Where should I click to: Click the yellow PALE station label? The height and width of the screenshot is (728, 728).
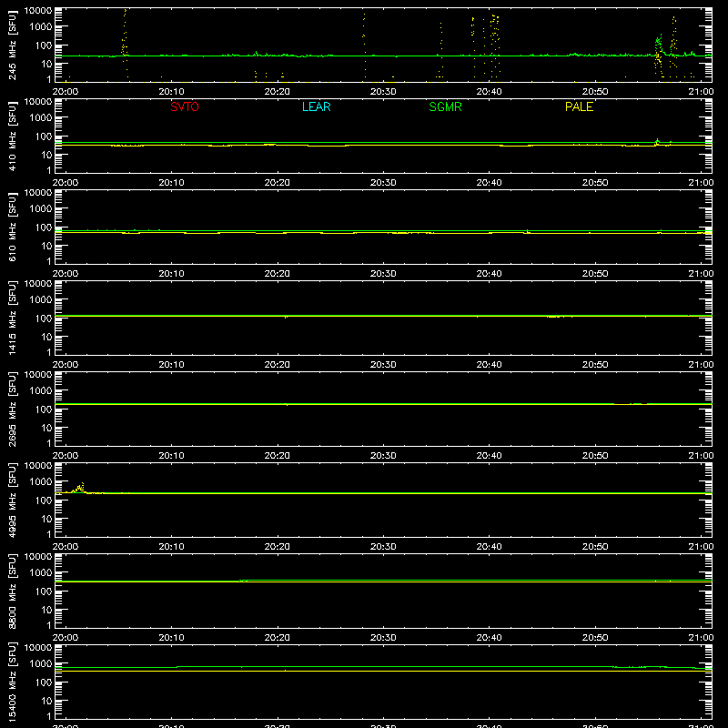point(579,106)
